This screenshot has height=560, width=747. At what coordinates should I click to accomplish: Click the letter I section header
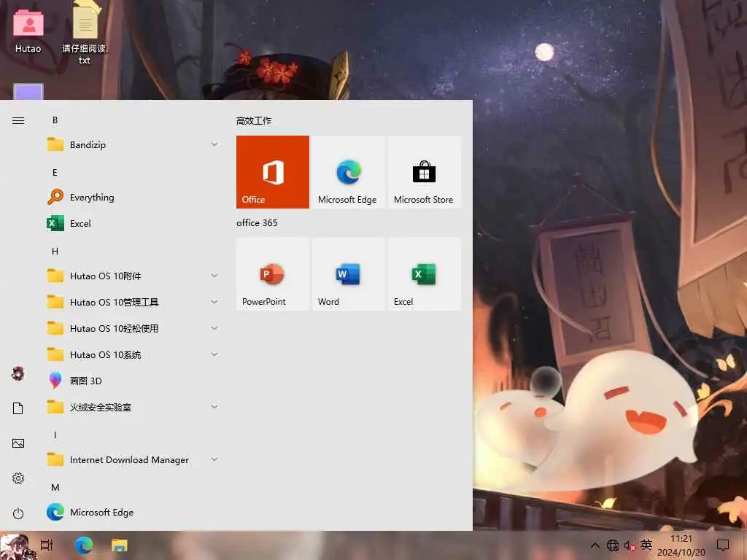tap(55, 435)
